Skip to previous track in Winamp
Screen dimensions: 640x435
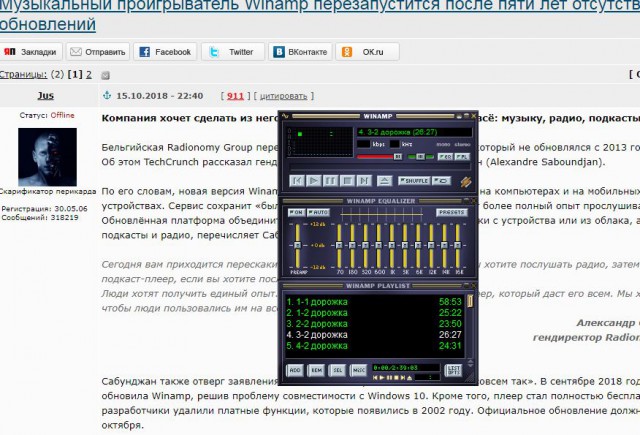pyautogui.click(x=297, y=180)
